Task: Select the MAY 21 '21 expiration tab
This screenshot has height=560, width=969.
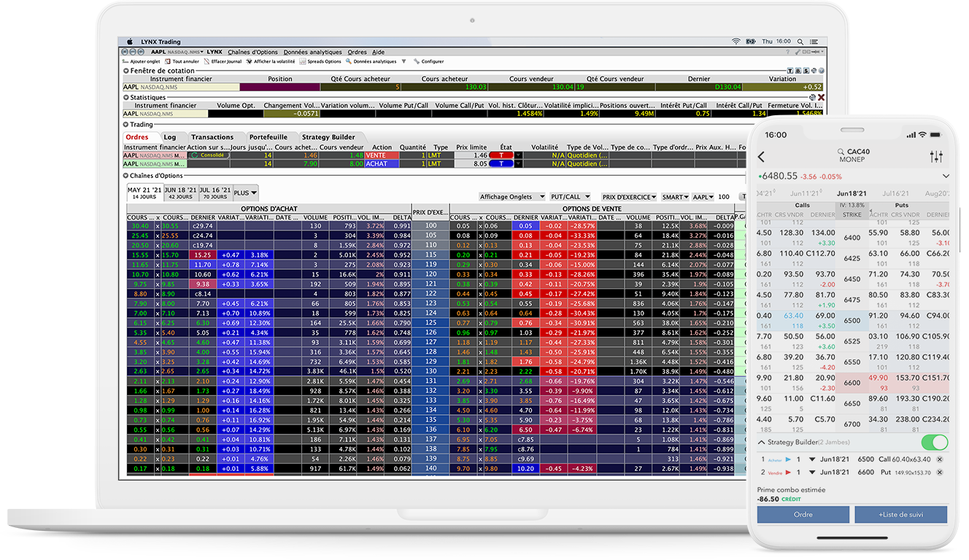Action: coord(144,192)
